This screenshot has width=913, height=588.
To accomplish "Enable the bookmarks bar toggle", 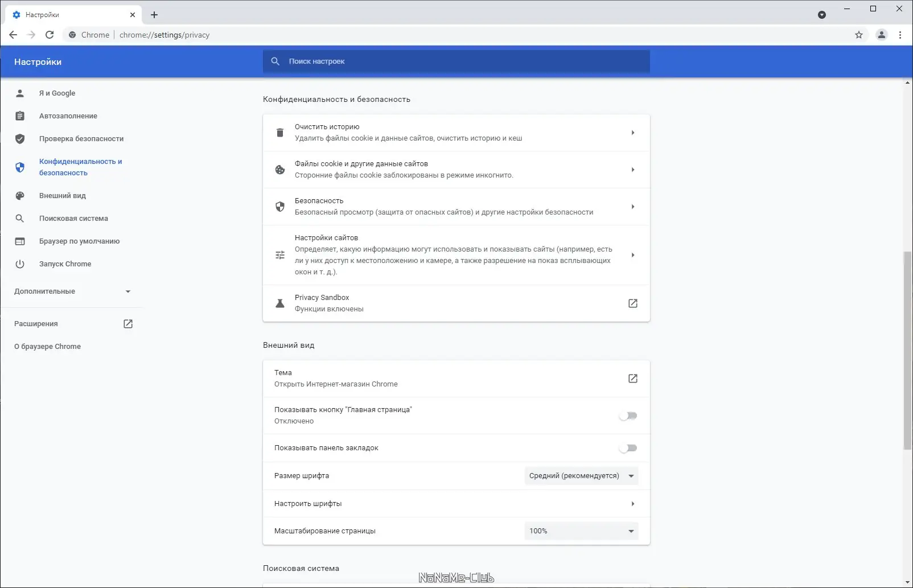I will coord(628,448).
